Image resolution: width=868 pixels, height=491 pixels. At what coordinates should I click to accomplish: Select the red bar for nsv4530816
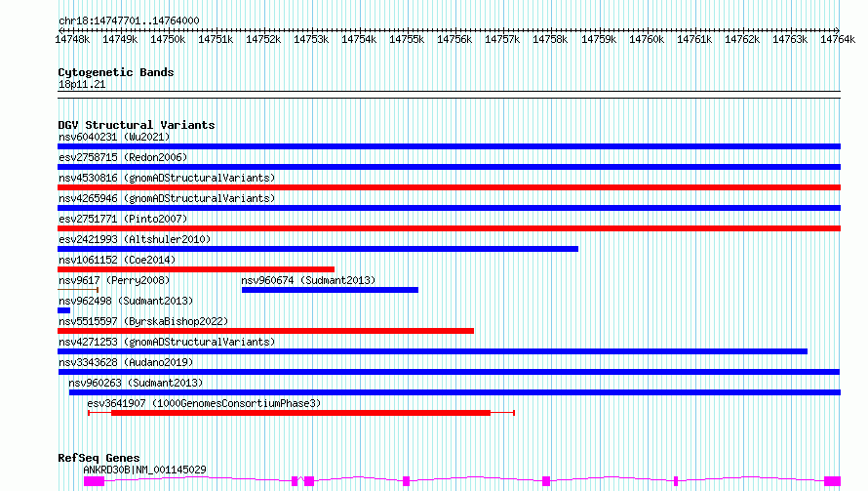pyautogui.click(x=449, y=187)
